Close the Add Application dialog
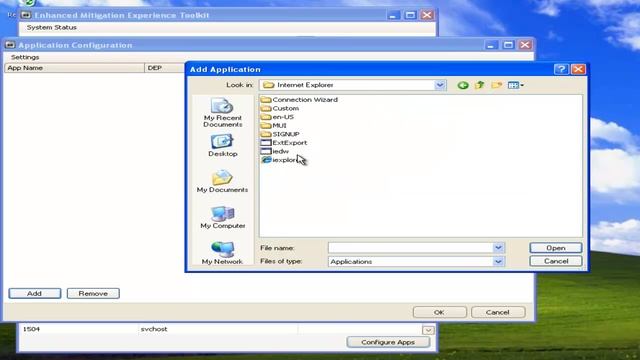 (578, 69)
